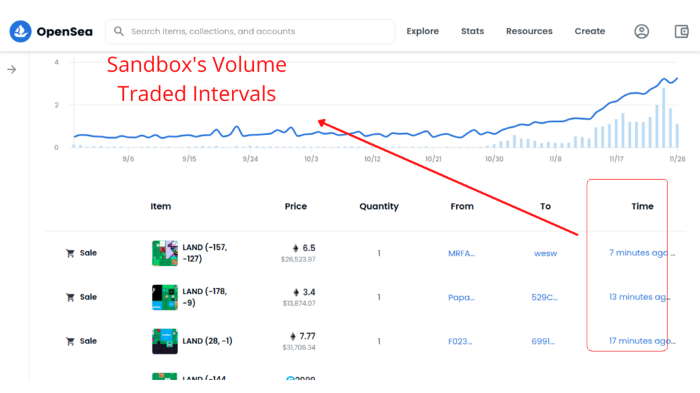Screen dimensions: 700x393
Task: Click the Ethereum icon next to 6.5
Action: [295, 248]
